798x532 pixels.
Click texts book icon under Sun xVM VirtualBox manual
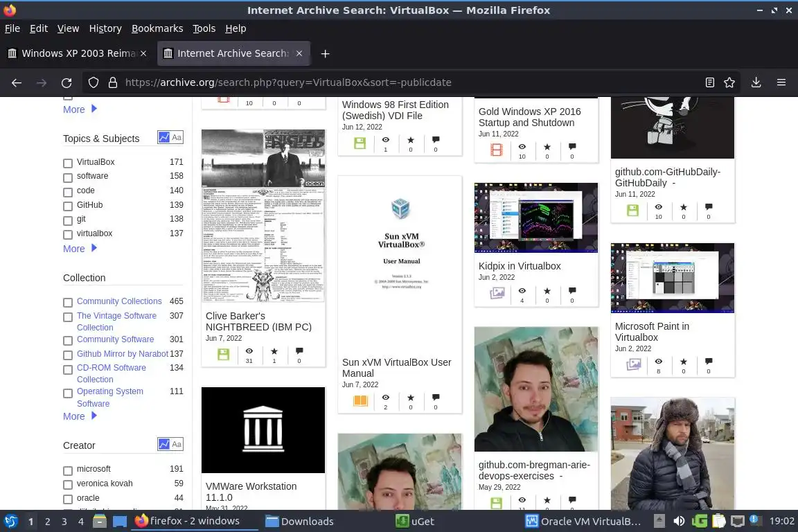coord(360,400)
